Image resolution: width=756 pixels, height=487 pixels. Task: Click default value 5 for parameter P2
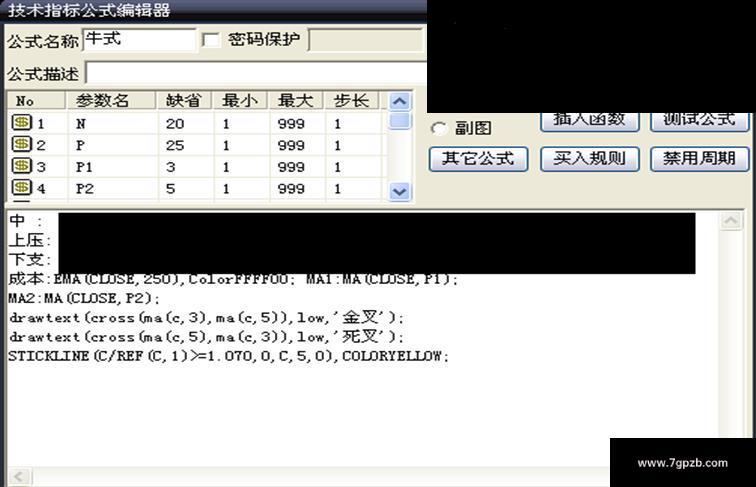click(171, 189)
